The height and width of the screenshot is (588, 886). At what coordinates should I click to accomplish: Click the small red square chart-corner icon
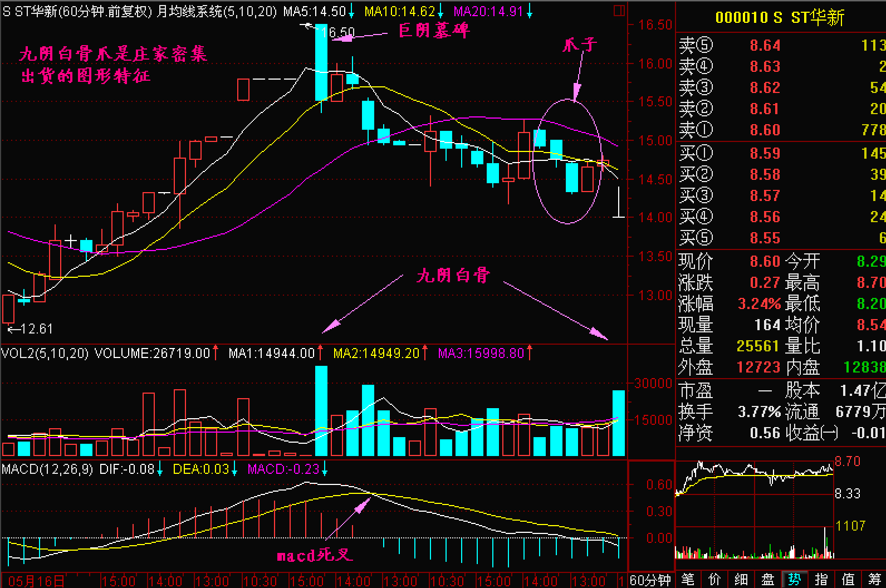click(x=619, y=11)
